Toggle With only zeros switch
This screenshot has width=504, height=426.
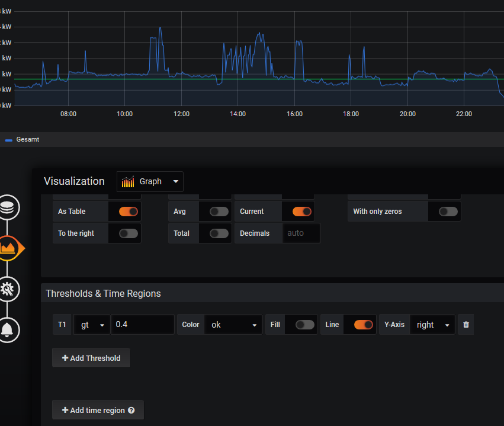pyautogui.click(x=448, y=212)
